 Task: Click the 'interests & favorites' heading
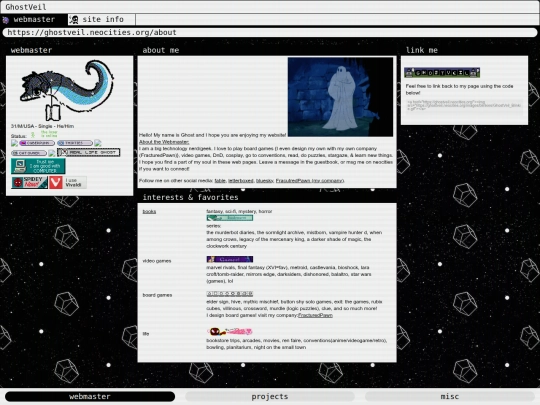point(190,197)
